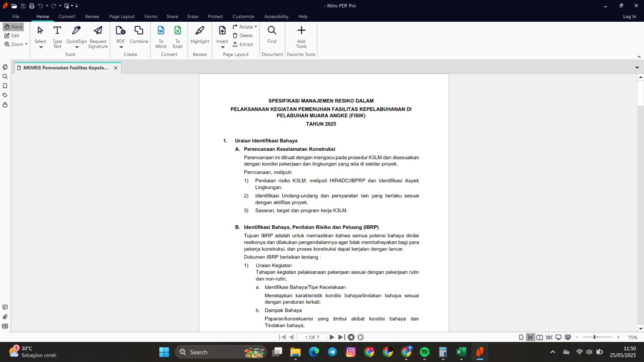The image size is (644, 362).
Task: Open the Insert page dropdown arrow
Action: [x=223, y=47]
